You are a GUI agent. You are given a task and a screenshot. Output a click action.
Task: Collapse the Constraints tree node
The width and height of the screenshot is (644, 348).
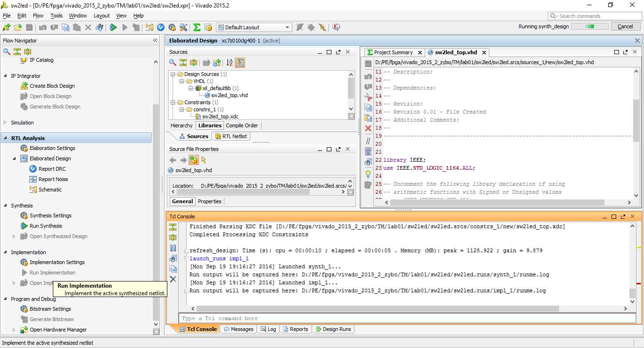[x=173, y=102]
